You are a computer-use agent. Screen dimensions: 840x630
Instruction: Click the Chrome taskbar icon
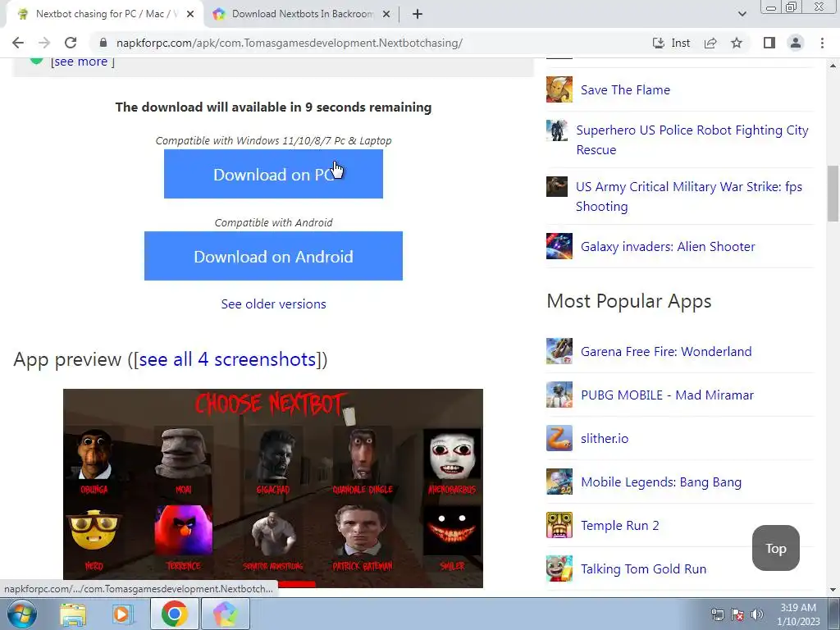[174, 614]
